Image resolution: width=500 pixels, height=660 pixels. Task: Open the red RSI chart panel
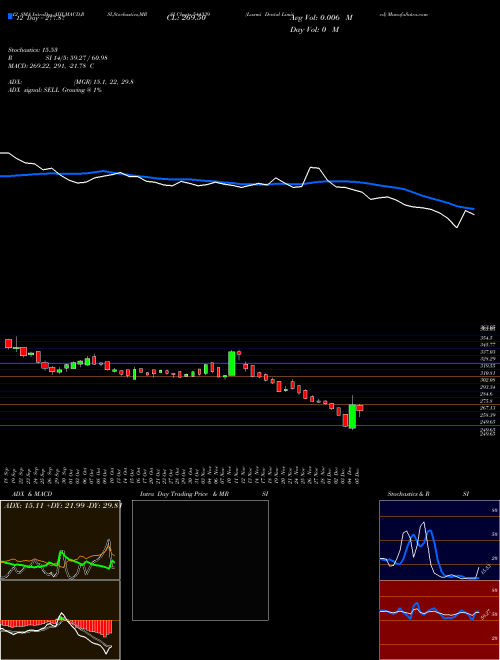pos(439,620)
